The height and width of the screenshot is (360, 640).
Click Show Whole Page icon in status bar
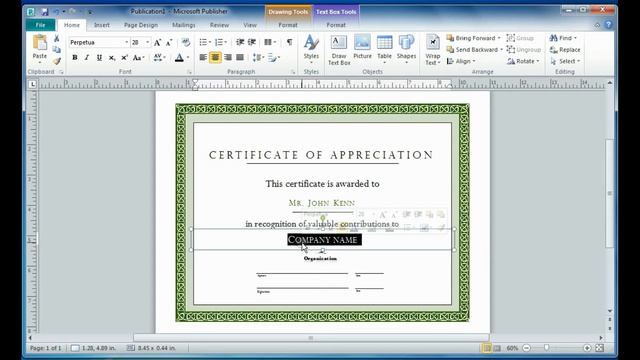(600, 348)
